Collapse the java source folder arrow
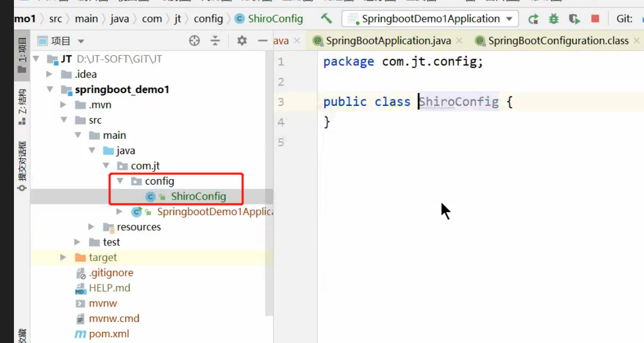 coord(92,151)
